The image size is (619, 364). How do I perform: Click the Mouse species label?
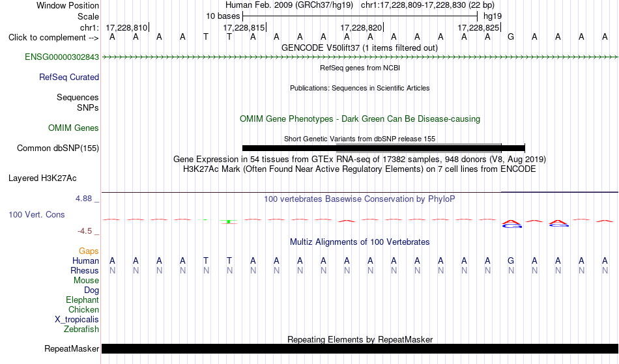86,281
